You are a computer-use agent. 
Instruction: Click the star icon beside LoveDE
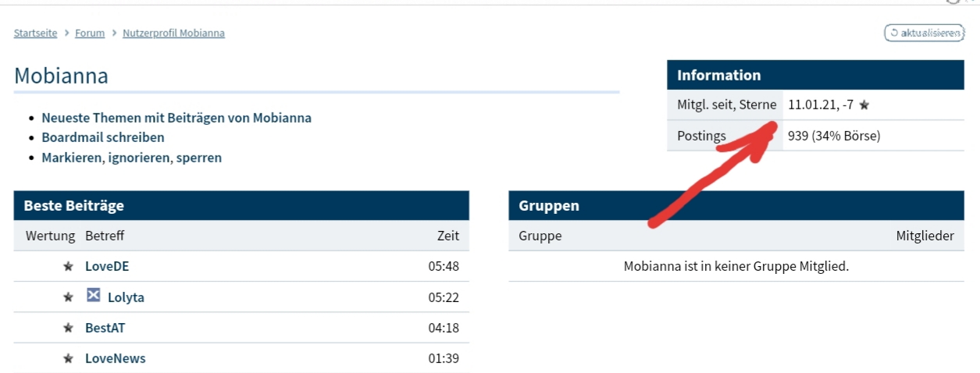click(68, 267)
